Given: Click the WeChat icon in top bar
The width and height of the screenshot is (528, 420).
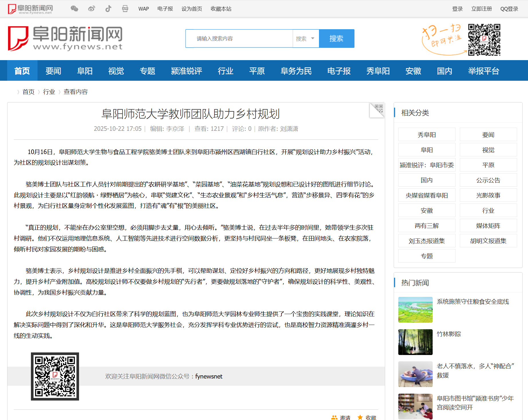Looking at the screenshot, I should click(x=74, y=9).
